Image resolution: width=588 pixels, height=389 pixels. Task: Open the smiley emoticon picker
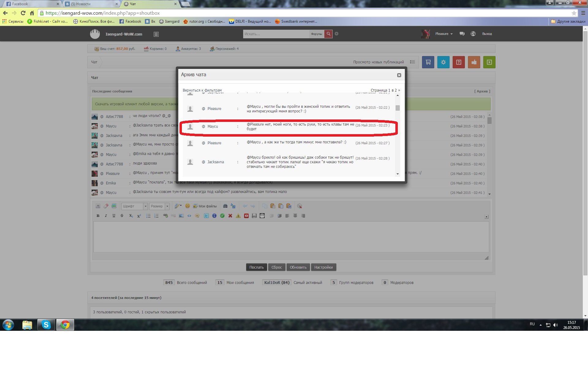point(187,206)
